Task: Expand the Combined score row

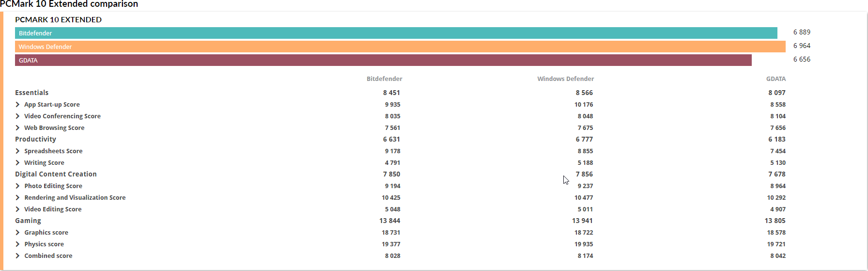Action: coord(17,256)
